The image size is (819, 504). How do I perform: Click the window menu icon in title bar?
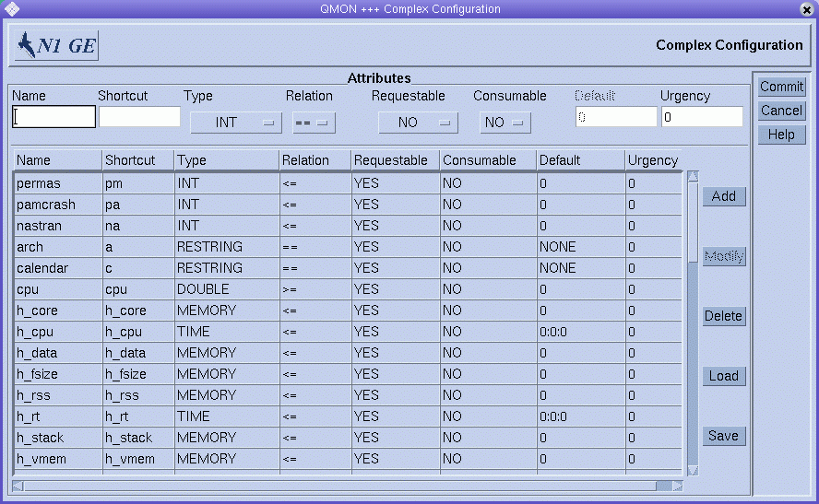point(11,9)
